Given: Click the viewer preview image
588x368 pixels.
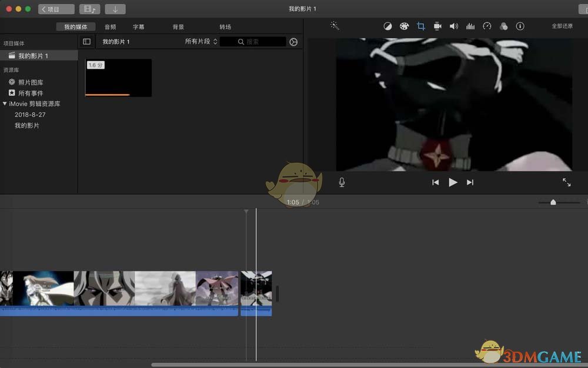Looking at the screenshot, I should (454, 104).
